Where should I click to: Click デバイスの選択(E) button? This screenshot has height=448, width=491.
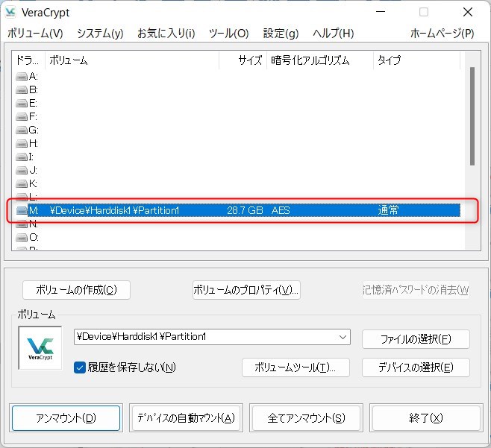pyautogui.click(x=416, y=367)
